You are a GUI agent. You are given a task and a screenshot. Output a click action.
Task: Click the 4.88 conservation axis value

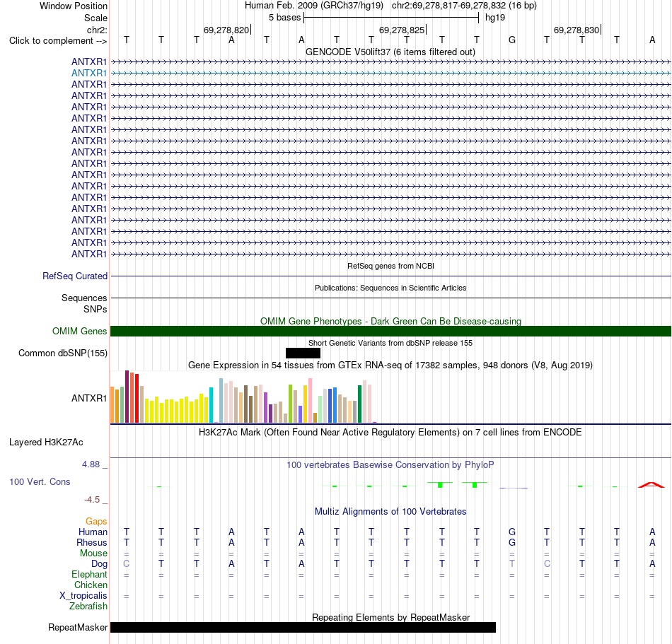(91, 464)
